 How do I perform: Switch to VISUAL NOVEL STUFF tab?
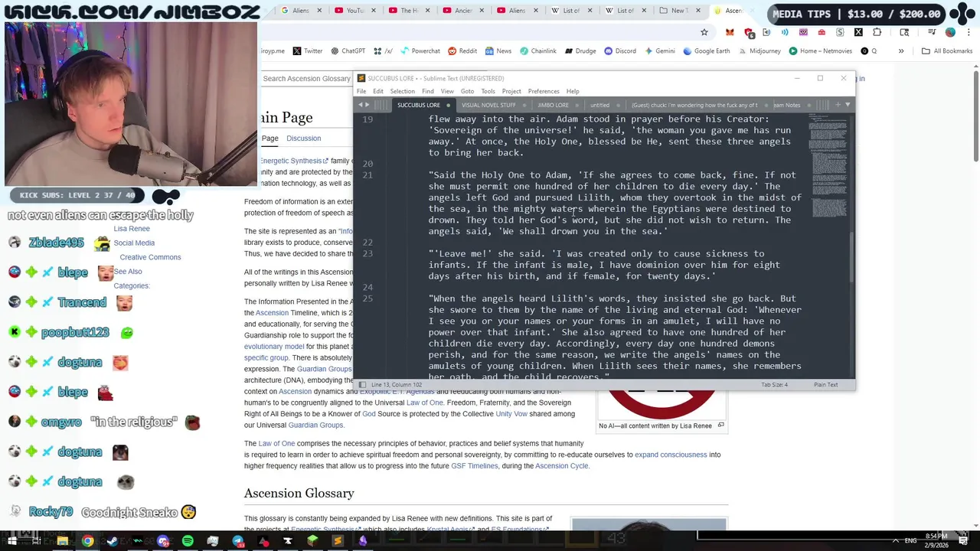click(488, 105)
